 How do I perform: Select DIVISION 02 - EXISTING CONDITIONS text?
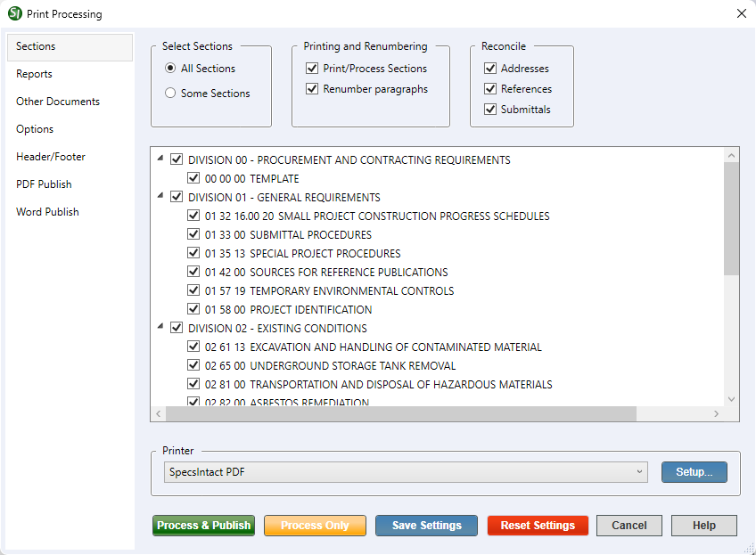pyautogui.click(x=277, y=329)
